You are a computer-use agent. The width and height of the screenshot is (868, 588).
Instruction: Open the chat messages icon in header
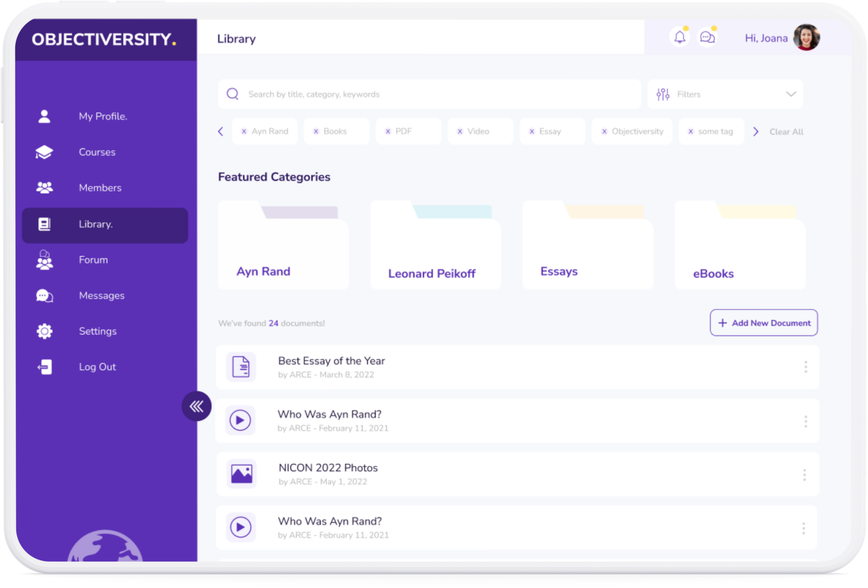click(707, 37)
